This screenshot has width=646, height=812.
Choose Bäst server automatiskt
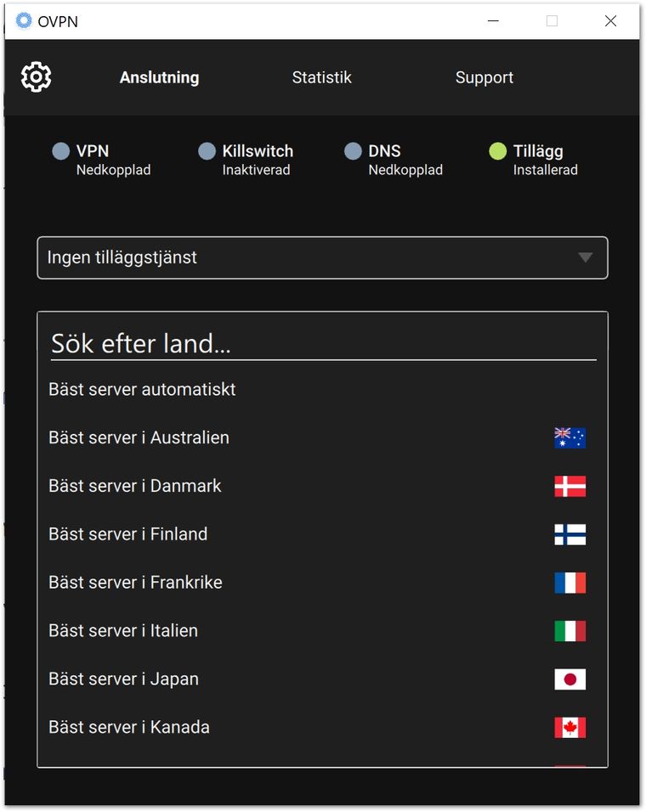point(322,389)
